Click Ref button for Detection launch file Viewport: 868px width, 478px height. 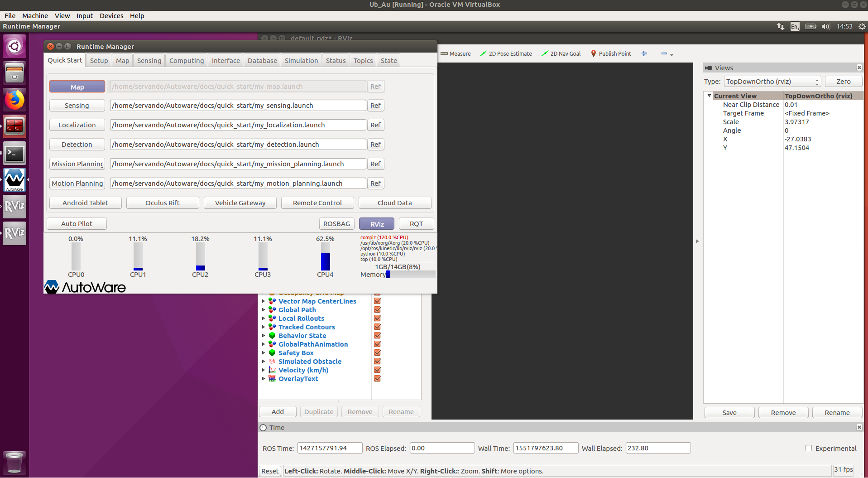(x=375, y=144)
